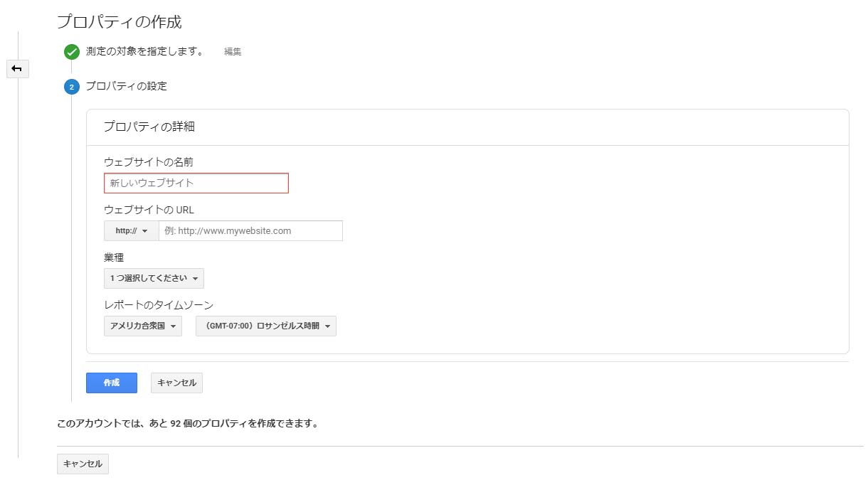Click the blue step 2 circle icon
This screenshot has height=485, width=868.
tap(71, 87)
